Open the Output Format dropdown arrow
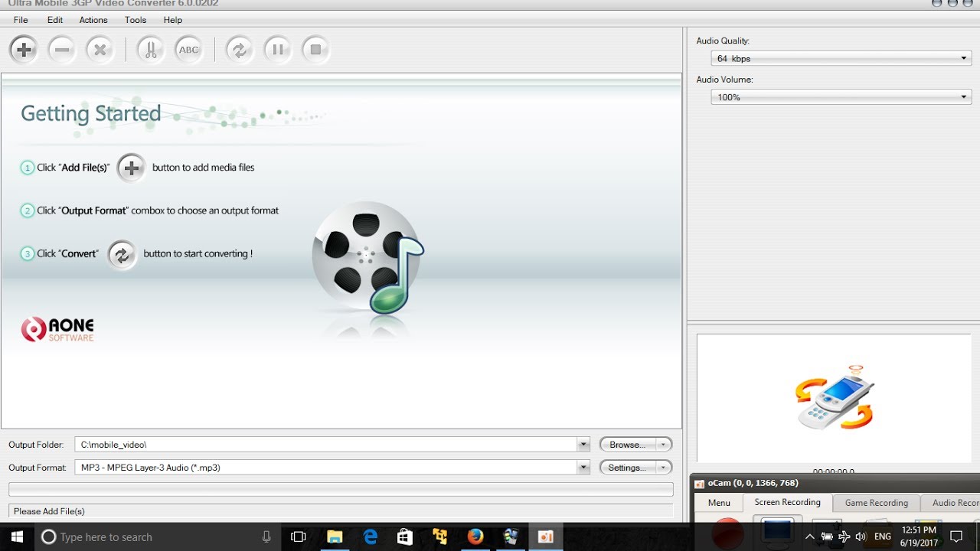The height and width of the screenshot is (551, 980). [x=583, y=468]
